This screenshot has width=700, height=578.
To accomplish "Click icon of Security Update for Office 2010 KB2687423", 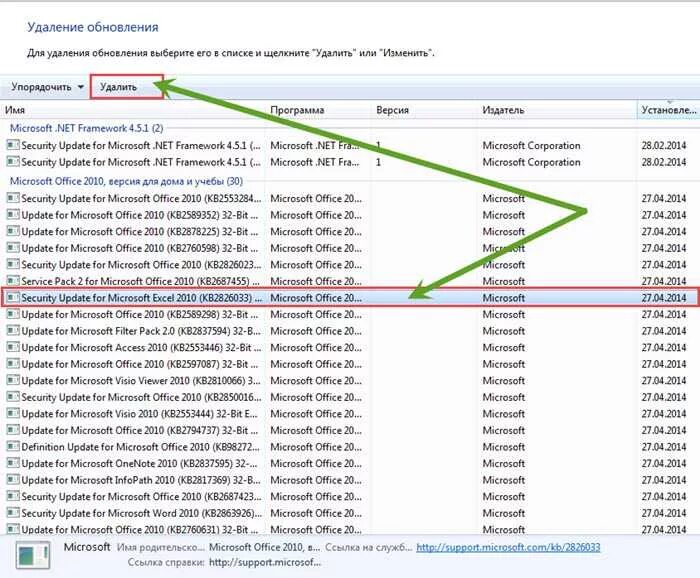I will [x=13, y=496].
